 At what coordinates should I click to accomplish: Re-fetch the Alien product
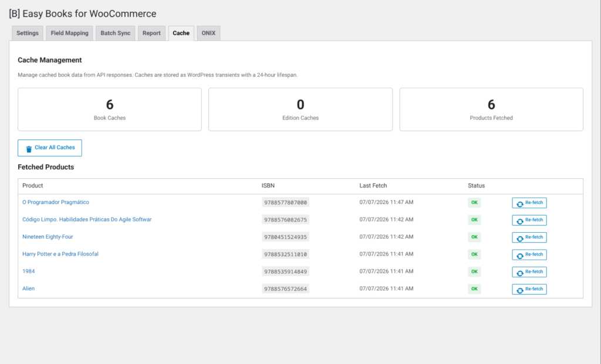(529, 289)
